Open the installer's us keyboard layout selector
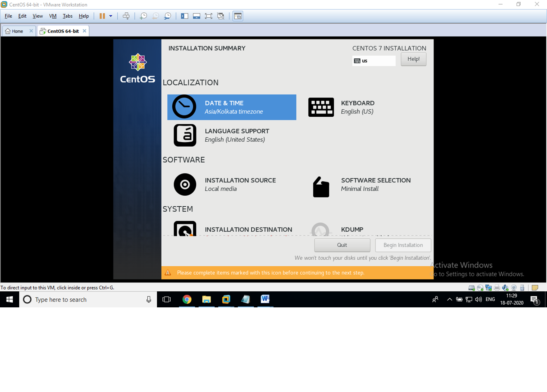The height and width of the screenshot is (392, 547). 373,60
